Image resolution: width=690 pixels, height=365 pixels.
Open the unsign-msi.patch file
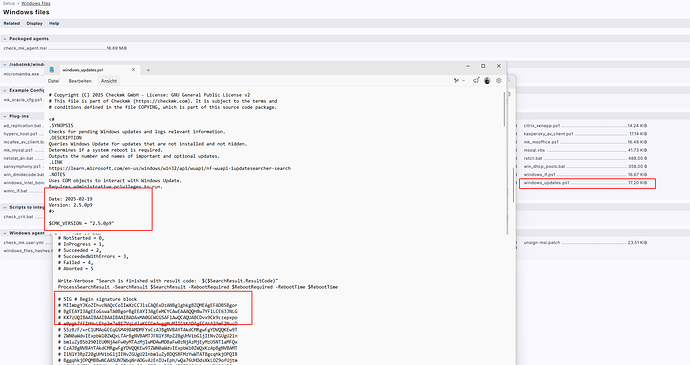pos(541,243)
